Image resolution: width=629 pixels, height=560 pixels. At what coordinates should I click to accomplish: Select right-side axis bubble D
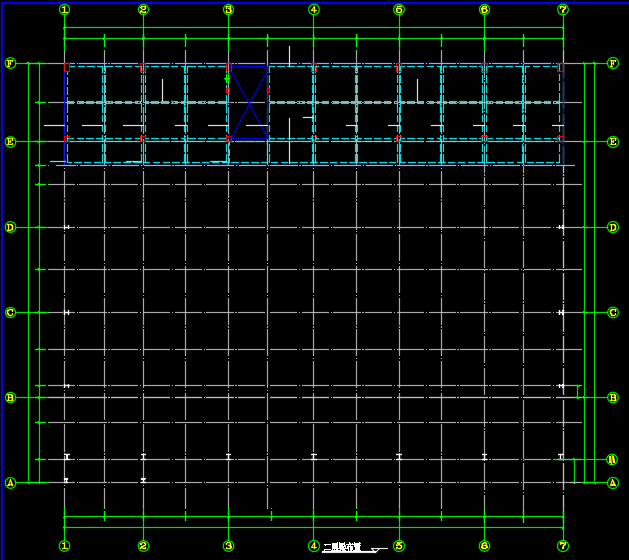pyautogui.click(x=613, y=228)
